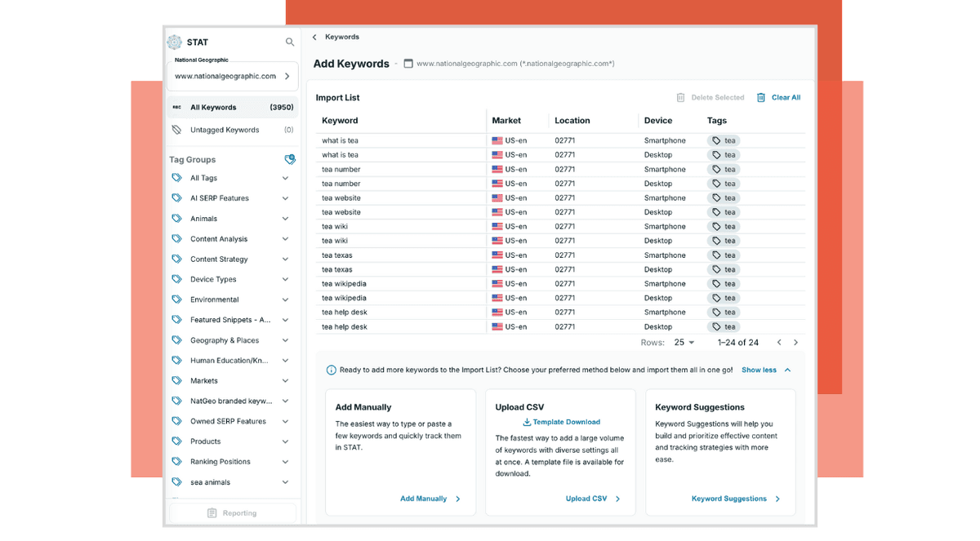Click the back arrow next to Keywords
The width and height of the screenshot is (980, 541).
314,38
